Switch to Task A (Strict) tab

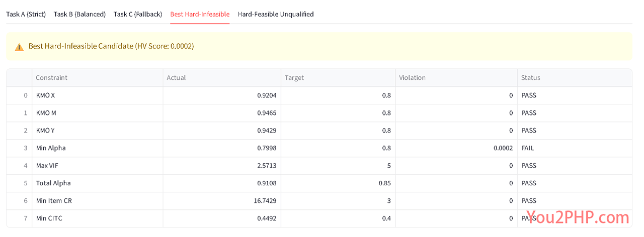click(x=26, y=14)
